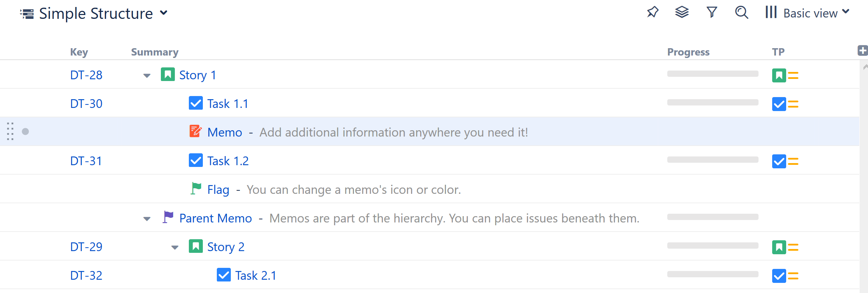The image size is (868, 293).
Task: Click the Task 2.1 checkbox icon
Action: (223, 275)
